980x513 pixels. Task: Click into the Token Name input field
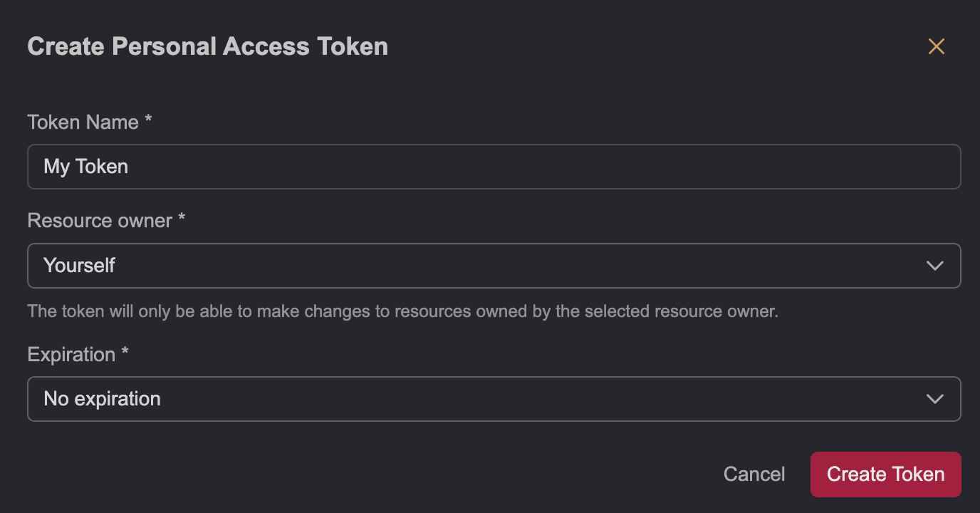[494, 167]
